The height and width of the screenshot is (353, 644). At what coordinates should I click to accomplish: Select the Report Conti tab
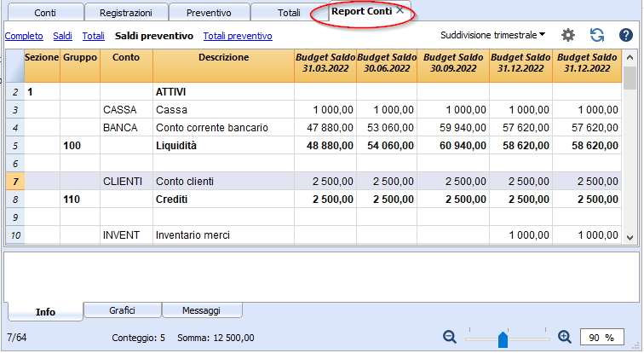pos(361,11)
